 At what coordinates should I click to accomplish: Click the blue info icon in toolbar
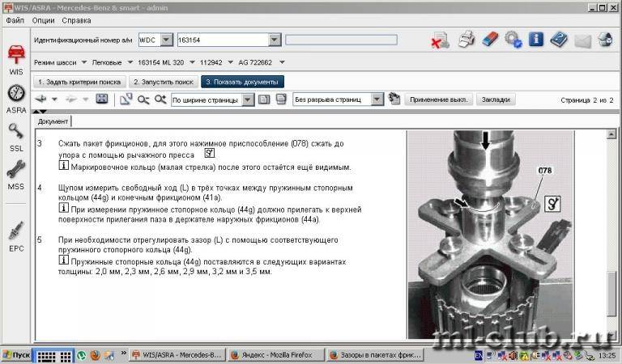535,39
